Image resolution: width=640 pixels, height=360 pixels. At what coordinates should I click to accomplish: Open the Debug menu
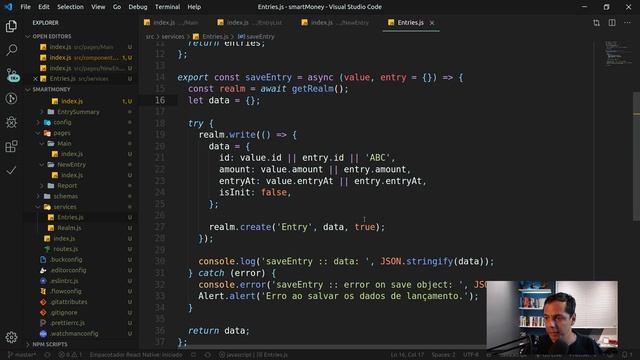click(x=138, y=7)
